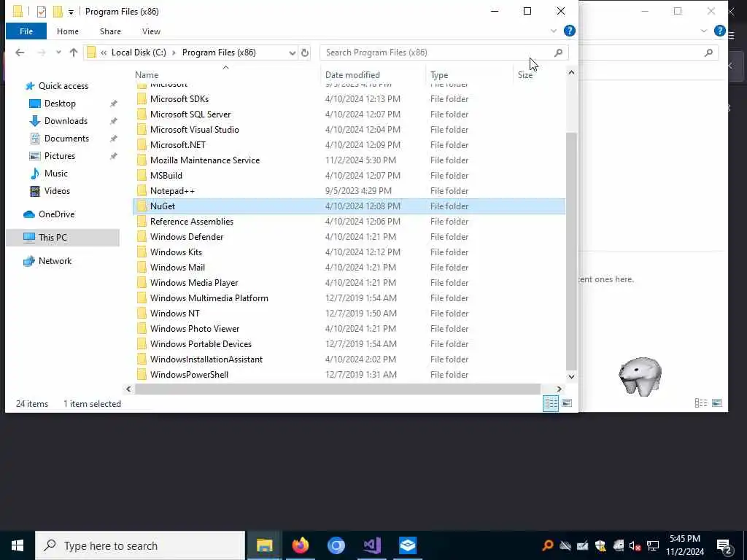The width and height of the screenshot is (747, 560).
Task: Select OneDrive in navigation pane
Action: pos(56,214)
